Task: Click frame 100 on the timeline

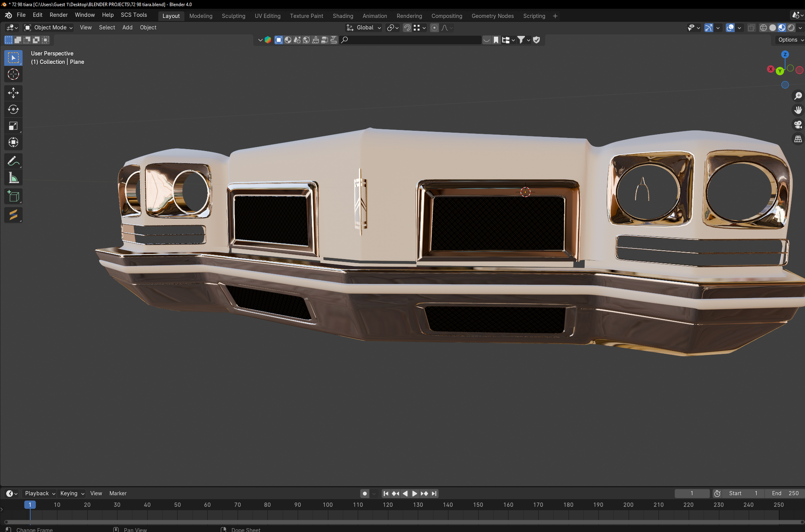Action: point(328,505)
